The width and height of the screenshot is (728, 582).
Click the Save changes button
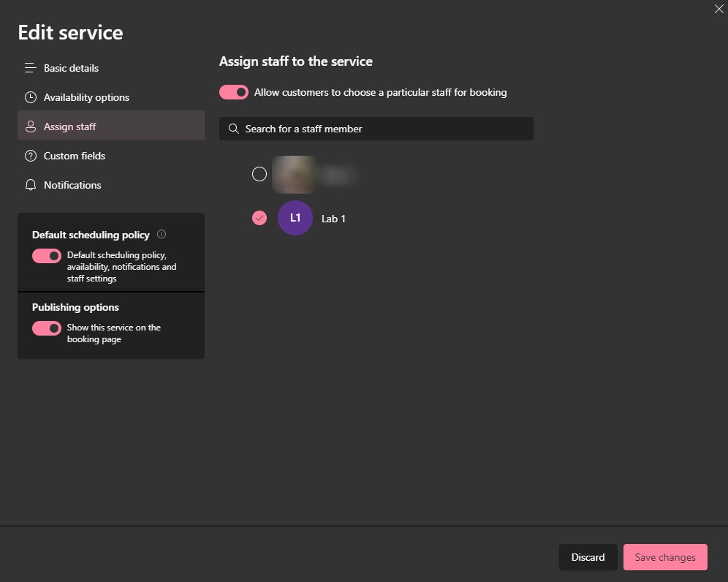(665, 557)
